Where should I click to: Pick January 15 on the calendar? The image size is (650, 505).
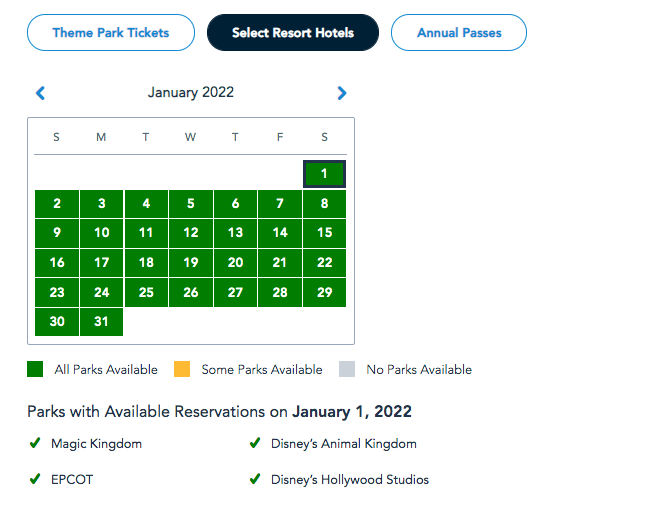point(324,233)
